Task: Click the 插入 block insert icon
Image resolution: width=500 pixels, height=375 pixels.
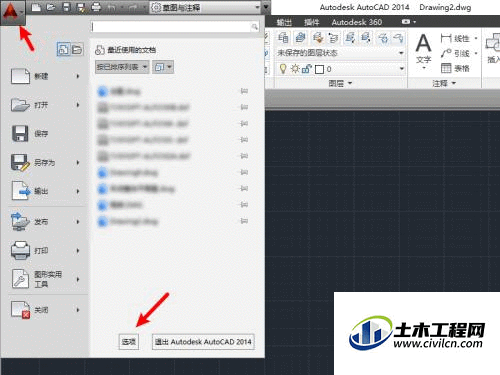Action: tap(493, 43)
